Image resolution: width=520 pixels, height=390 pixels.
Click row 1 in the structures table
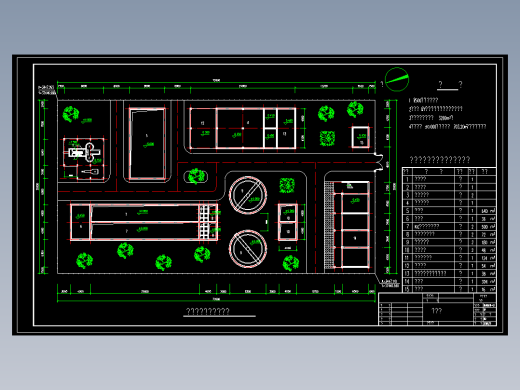[449, 179]
